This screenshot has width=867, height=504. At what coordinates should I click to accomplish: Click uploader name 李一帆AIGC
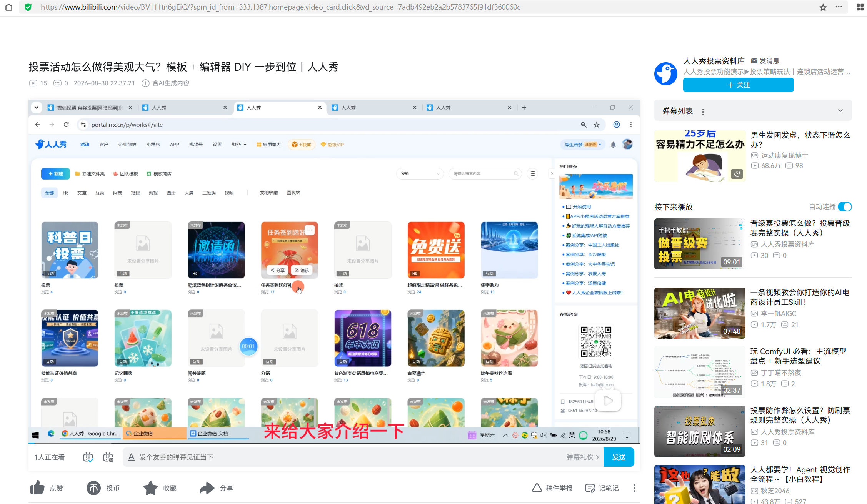point(778,314)
